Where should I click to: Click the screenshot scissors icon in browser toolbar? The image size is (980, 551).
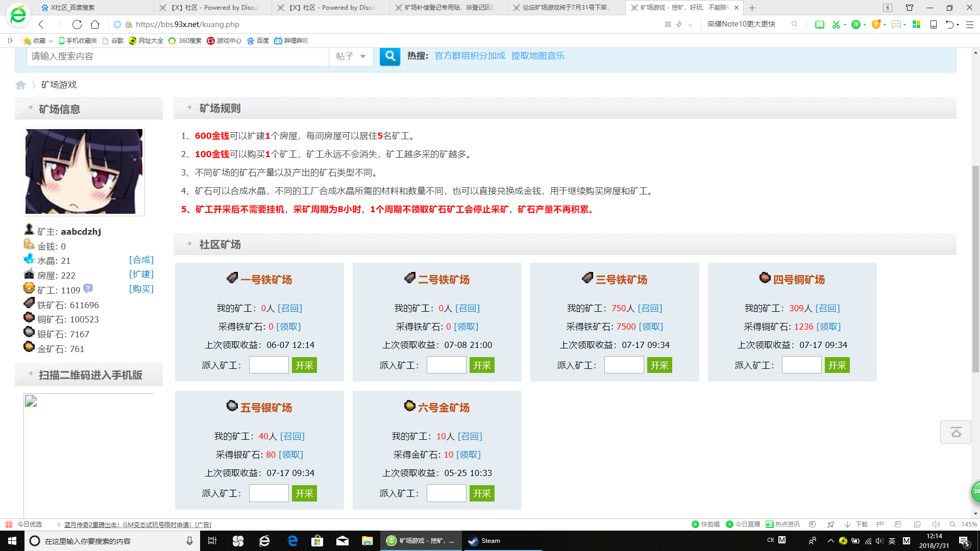[837, 24]
